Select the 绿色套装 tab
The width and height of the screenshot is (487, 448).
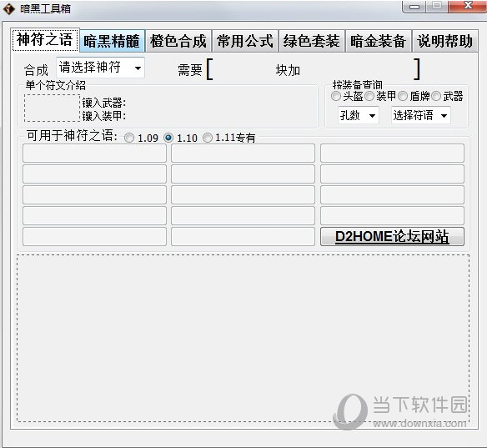[312, 41]
